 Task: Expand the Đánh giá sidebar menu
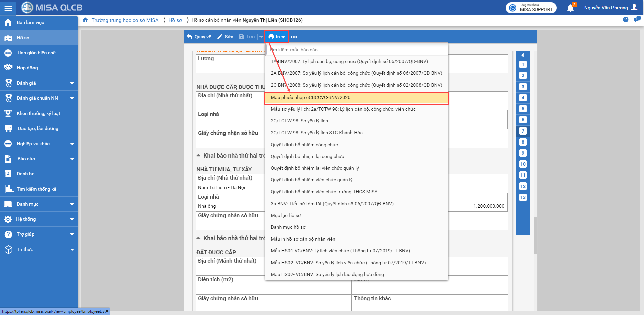72,83
